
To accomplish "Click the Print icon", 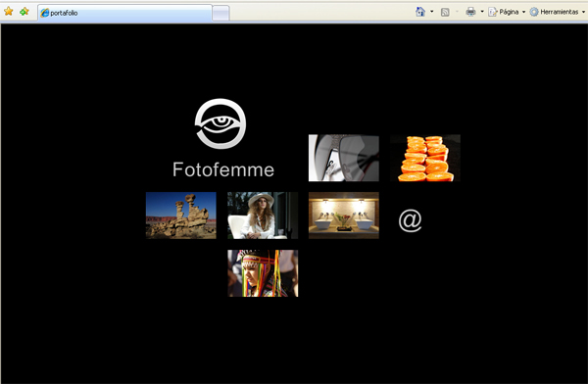I will point(470,12).
